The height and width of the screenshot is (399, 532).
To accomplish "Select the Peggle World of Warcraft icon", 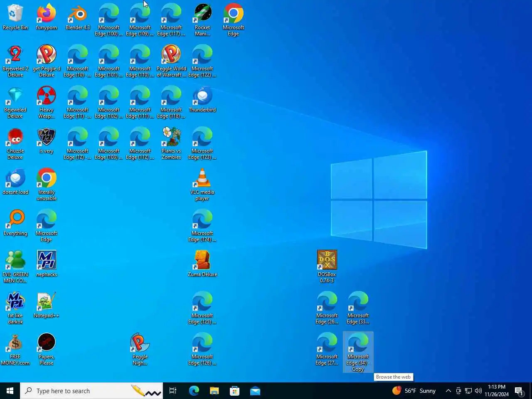I will click(x=171, y=61).
